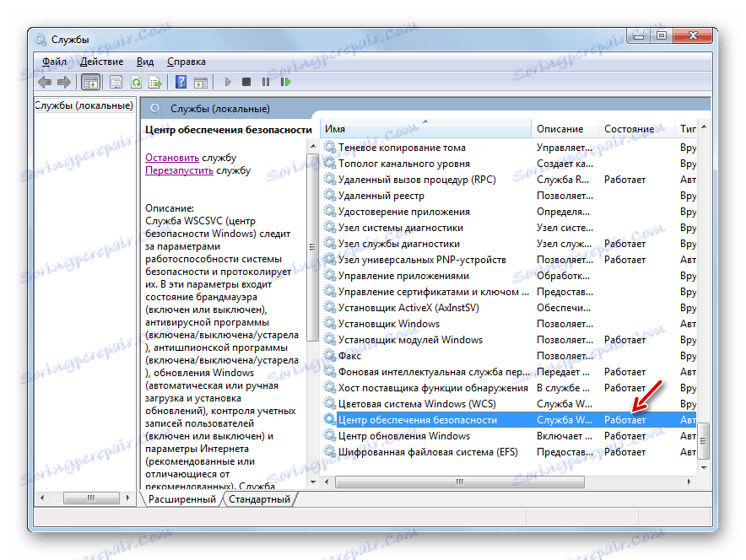
Task: Select the Удаленный вызов процедур (RPC) row
Action: [509, 180]
